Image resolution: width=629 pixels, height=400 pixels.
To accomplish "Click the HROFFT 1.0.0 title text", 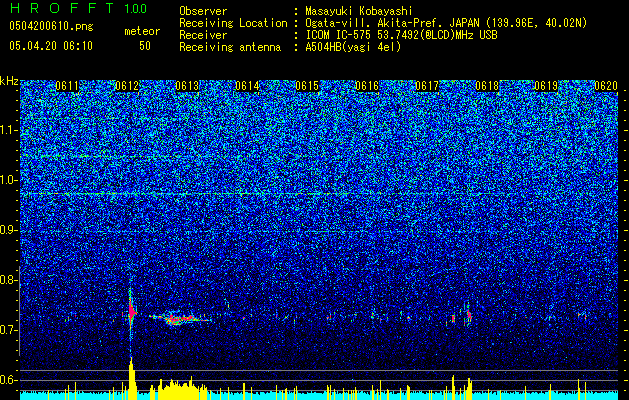I will (78, 8).
